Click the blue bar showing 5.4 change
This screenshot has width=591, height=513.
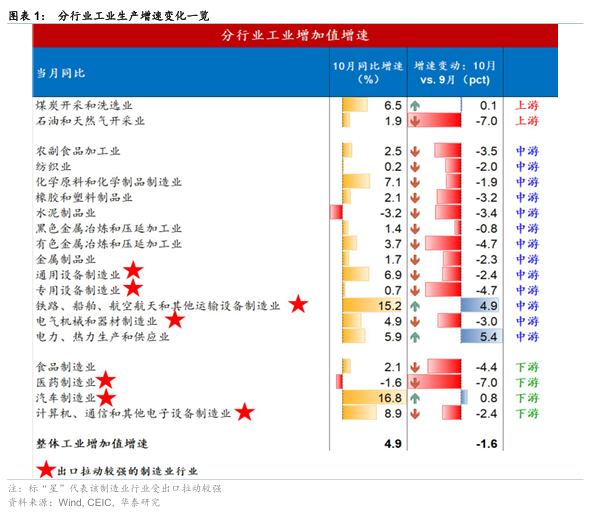point(481,336)
